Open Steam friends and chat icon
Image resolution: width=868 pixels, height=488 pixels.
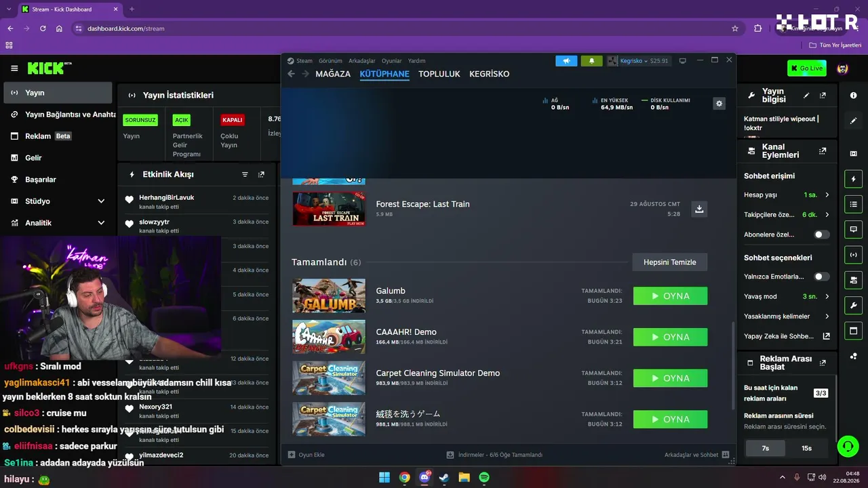coord(726,455)
